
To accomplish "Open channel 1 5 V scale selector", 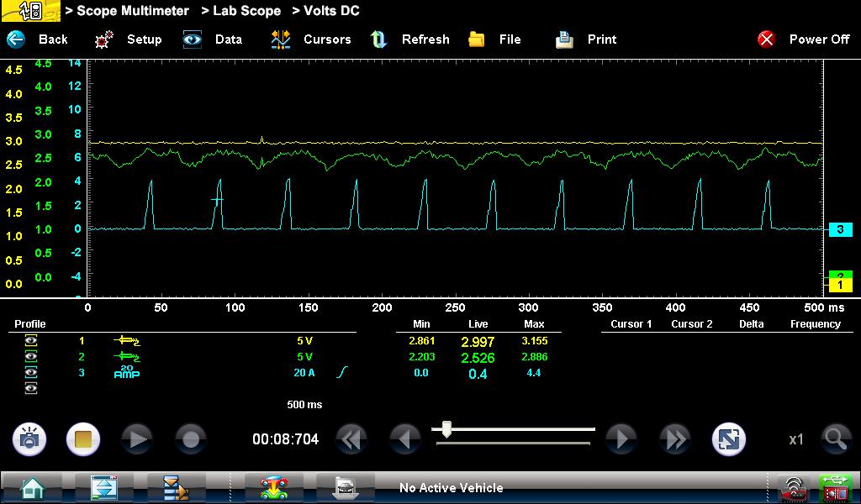I will 304,341.
